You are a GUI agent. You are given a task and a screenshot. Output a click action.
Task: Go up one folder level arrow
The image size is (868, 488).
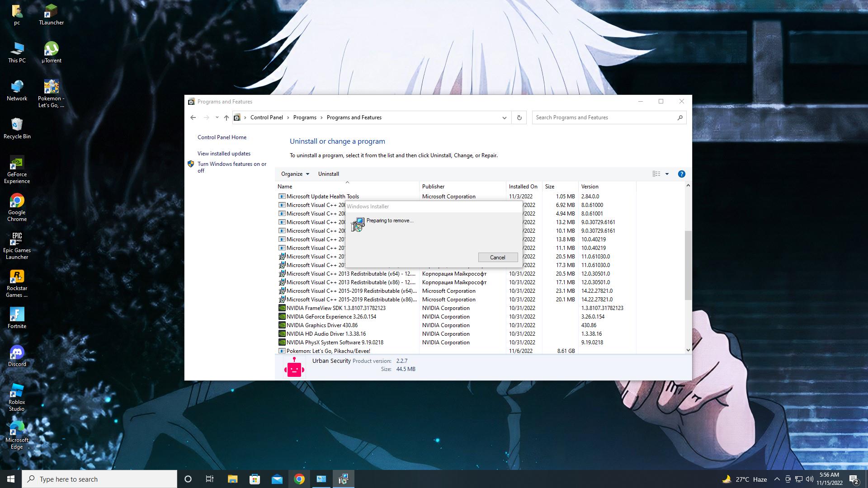(226, 117)
